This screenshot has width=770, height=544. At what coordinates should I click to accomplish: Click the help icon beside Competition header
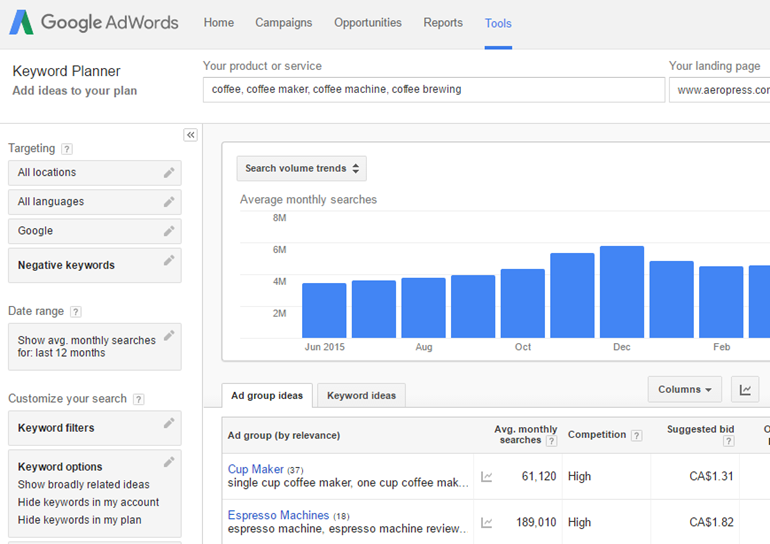[635, 435]
